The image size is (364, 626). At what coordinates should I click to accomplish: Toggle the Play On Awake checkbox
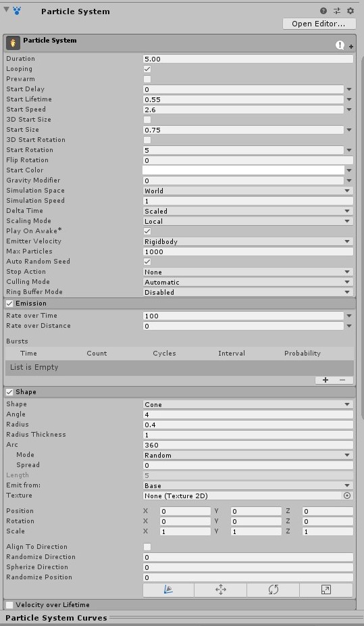pyautogui.click(x=147, y=231)
